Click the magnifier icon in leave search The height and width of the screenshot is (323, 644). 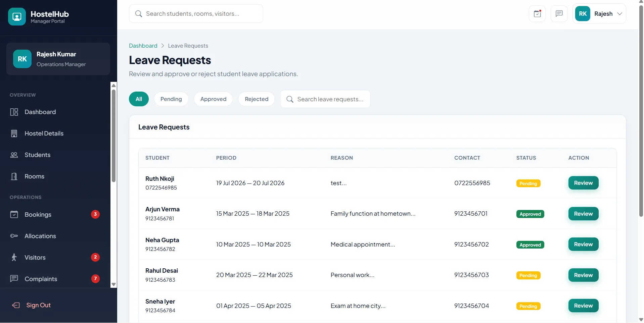click(290, 99)
